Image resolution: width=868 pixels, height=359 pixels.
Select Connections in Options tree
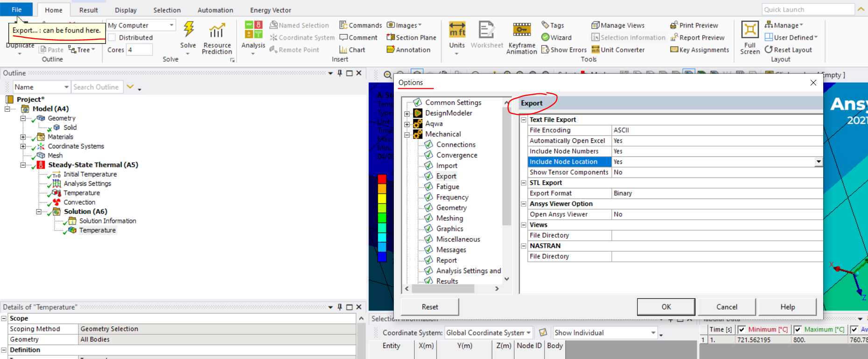[x=456, y=145]
